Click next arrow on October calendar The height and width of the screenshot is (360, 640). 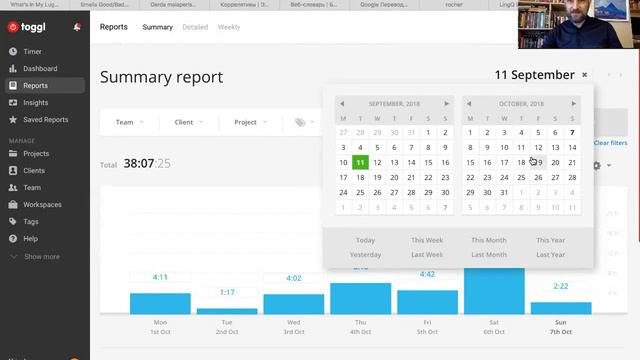[x=573, y=104]
